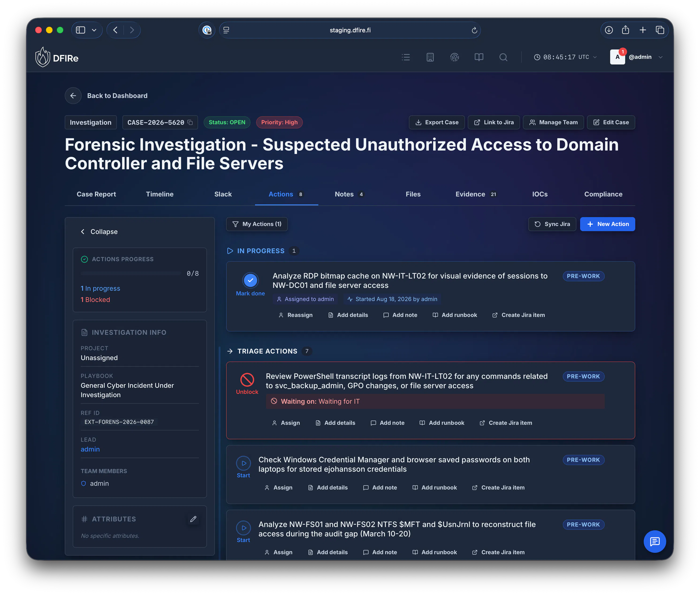700x595 pixels.
Task: Click Export Case button
Action: (437, 122)
